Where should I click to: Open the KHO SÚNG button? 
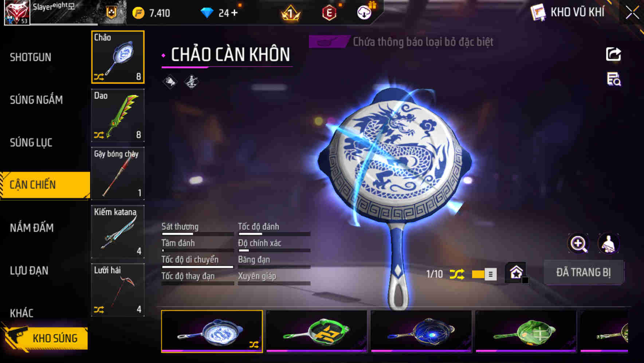click(46, 338)
